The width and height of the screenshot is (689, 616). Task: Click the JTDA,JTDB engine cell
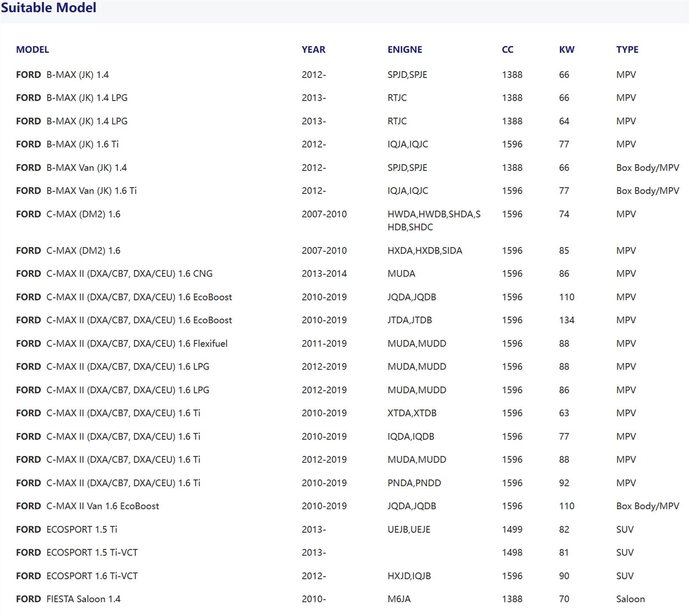pyautogui.click(x=410, y=320)
